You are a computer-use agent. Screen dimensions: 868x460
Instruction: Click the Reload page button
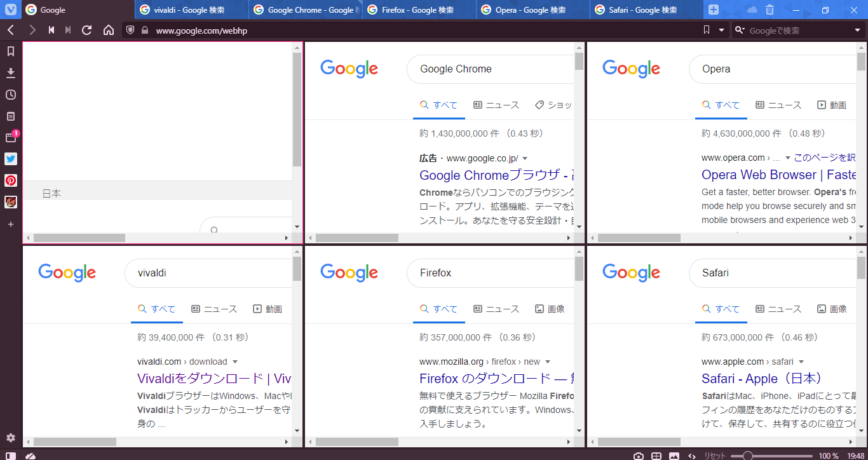[87, 30]
